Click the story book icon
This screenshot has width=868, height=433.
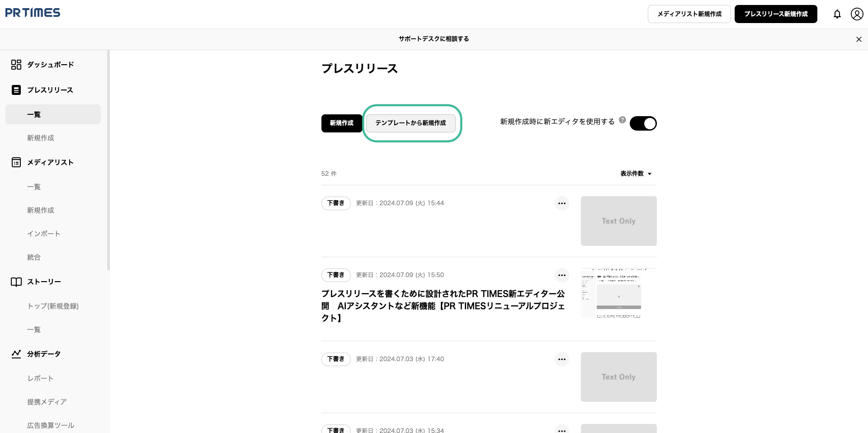(16, 282)
